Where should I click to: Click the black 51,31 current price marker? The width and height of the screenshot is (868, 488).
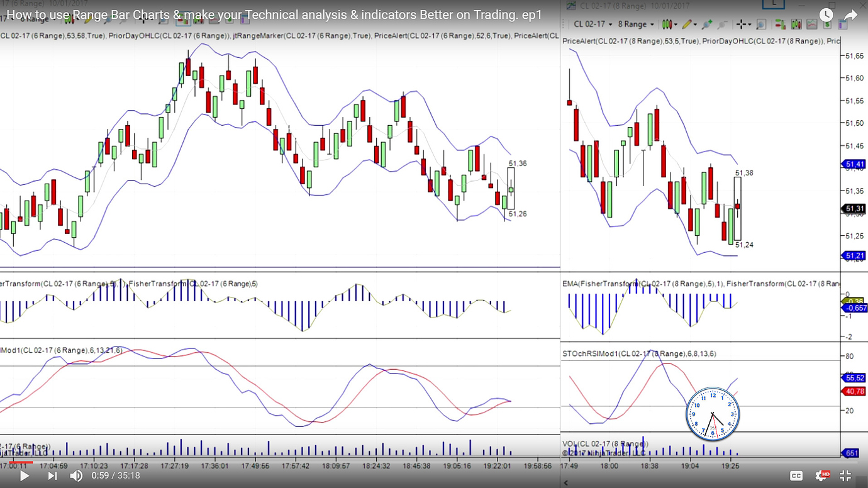pos(854,208)
